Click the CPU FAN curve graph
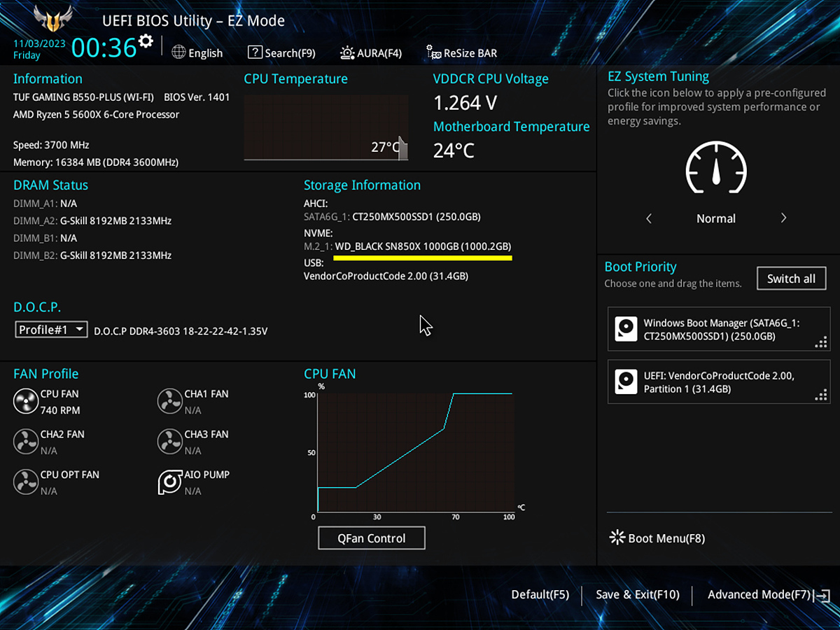 click(415, 453)
